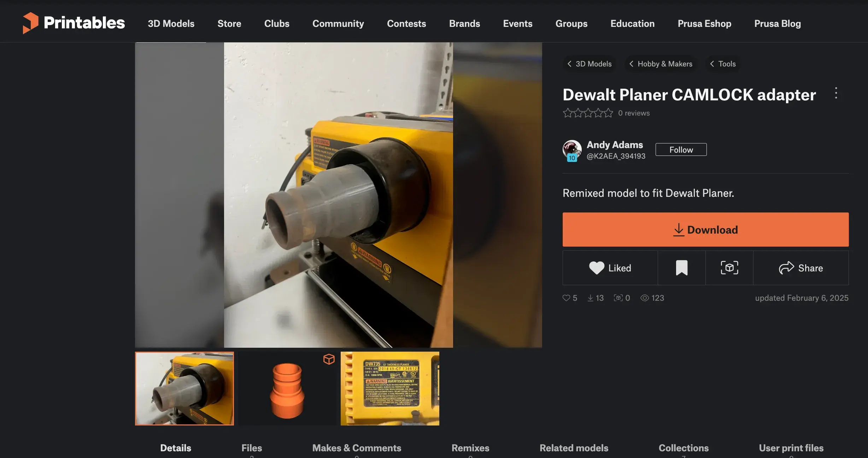
Task: Add model to bookmarks collection
Action: click(x=681, y=268)
